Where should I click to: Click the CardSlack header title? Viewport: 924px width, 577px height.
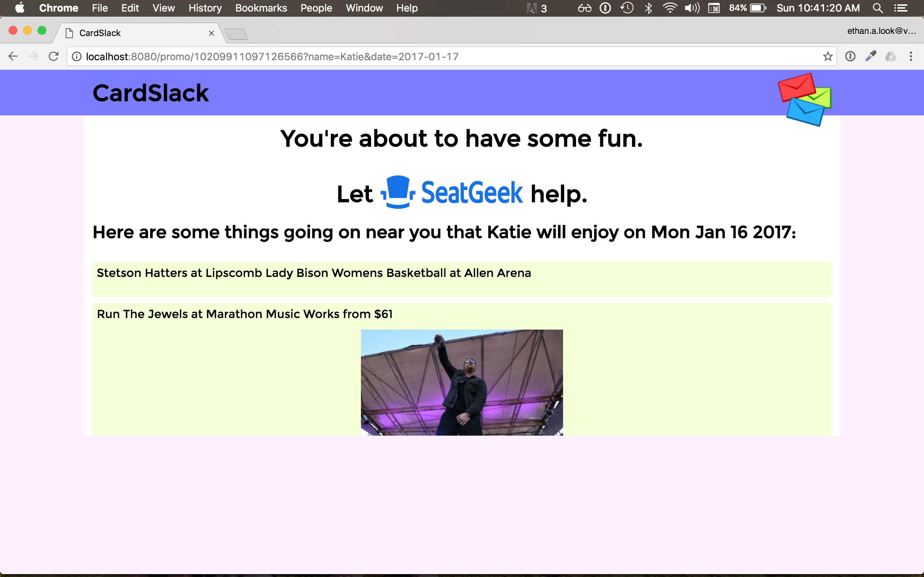pyautogui.click(x=151, y=93)
